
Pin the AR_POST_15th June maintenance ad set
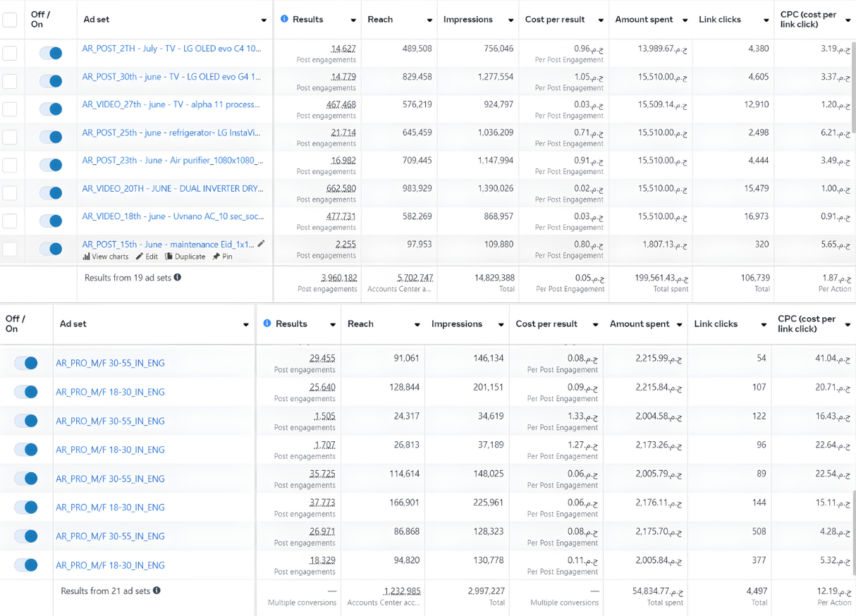[x=216, y=257]
